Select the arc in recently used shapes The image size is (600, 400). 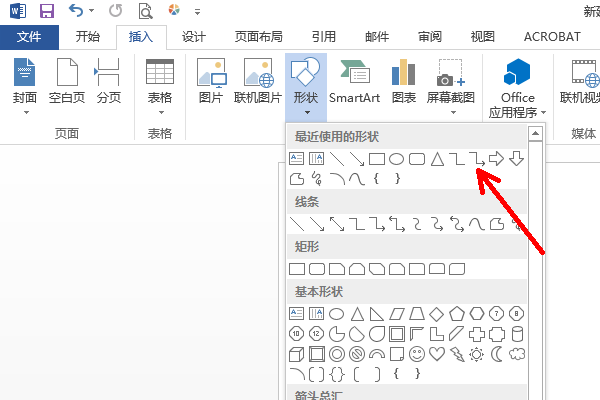337,179
